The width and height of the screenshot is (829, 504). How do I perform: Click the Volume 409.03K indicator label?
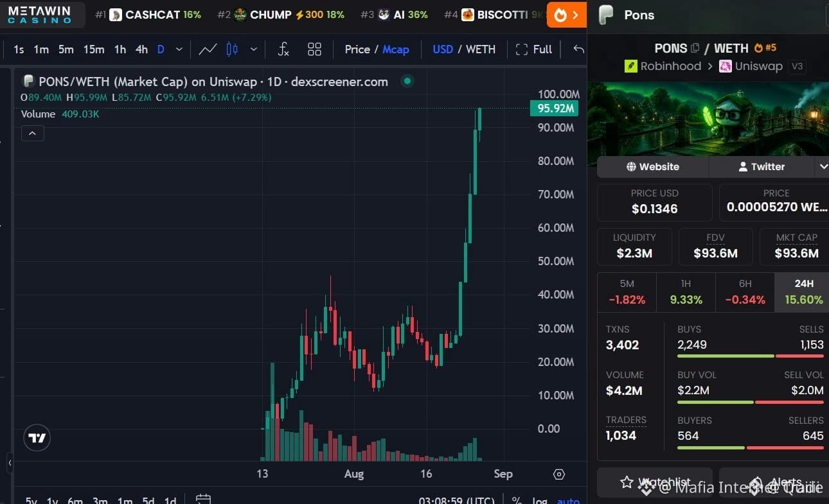(x=60, y=114)
